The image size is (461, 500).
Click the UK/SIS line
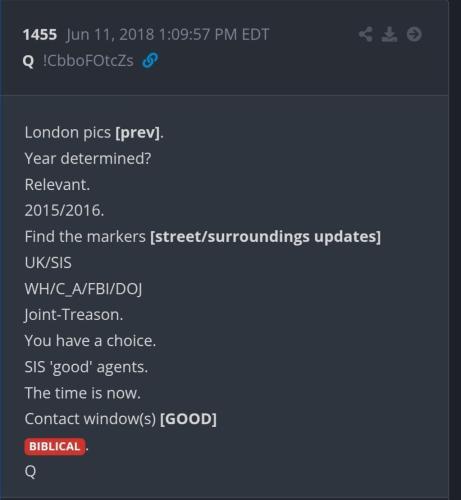coord(48,263)
